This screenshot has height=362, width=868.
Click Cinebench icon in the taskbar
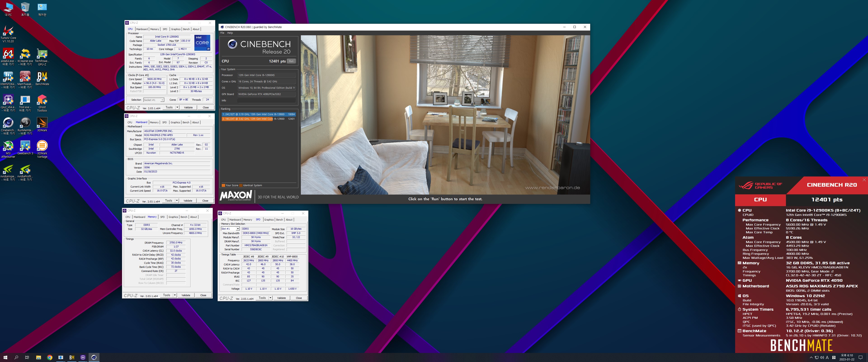coord(94,357)
